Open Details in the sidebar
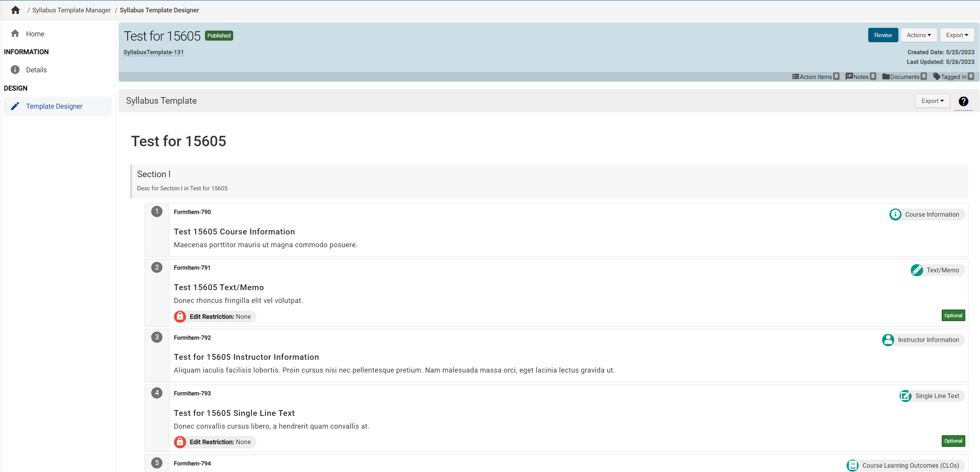 click(36, 70)
